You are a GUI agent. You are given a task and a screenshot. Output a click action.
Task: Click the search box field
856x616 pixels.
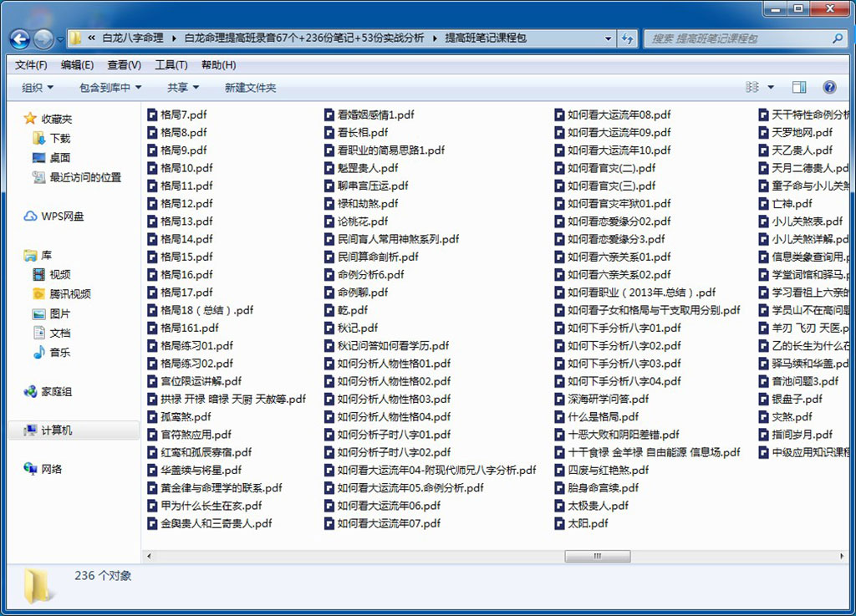(739, 38)
